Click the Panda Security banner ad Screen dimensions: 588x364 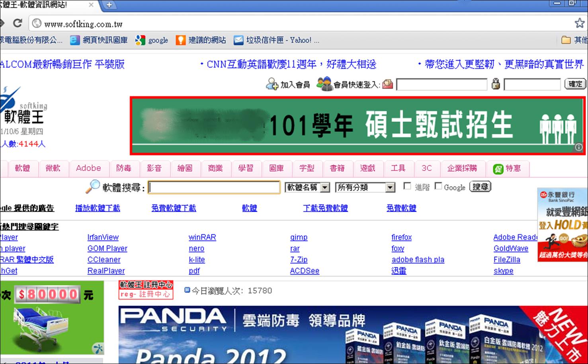[353, 335]
